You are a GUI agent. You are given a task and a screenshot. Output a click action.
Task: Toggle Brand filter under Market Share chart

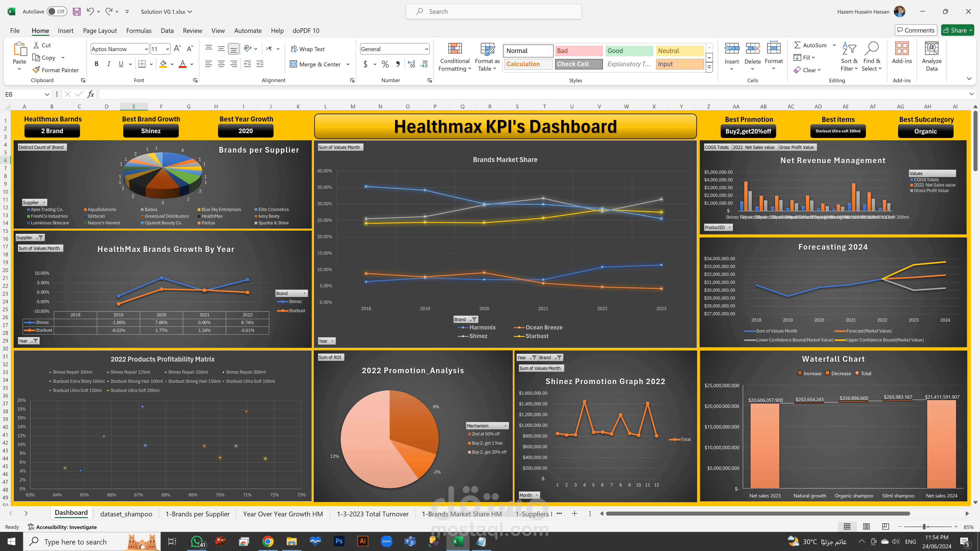click(x=466, y=320)
